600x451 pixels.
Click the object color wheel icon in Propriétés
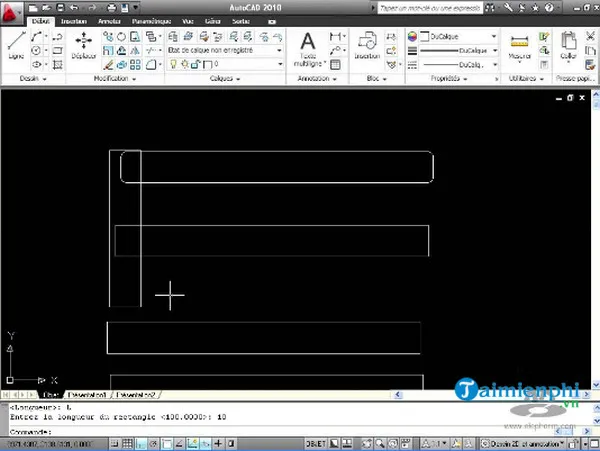point(412,37)
